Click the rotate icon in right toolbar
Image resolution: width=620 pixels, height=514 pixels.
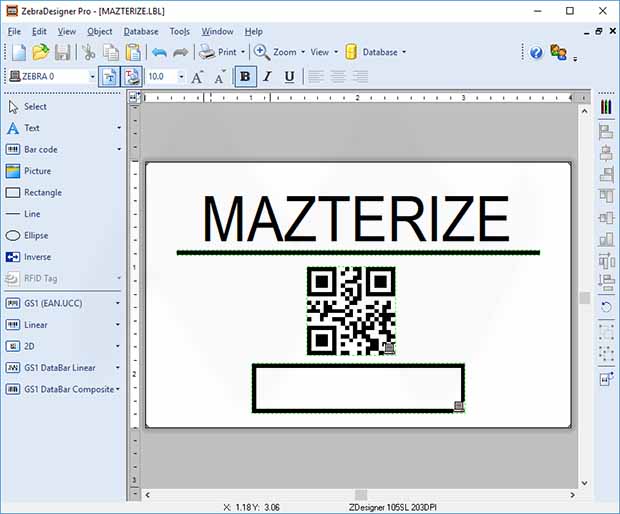click(x=606, y=306)
